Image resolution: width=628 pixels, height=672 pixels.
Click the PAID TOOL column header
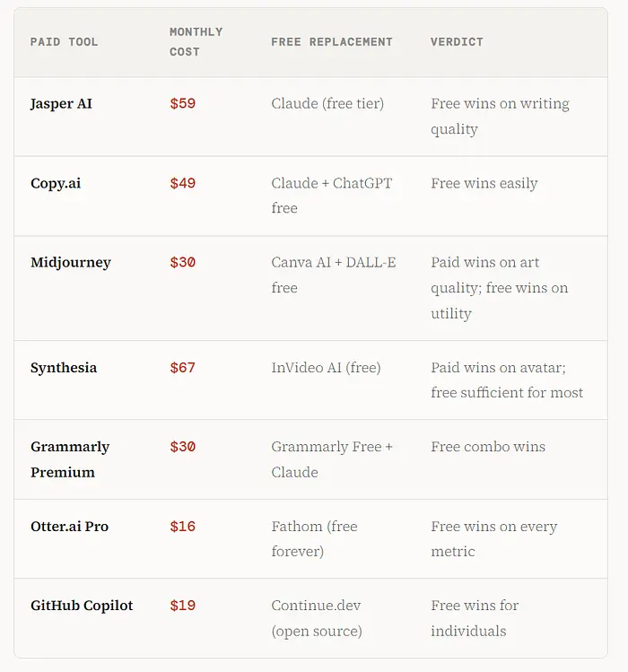[x=65, y=42]
